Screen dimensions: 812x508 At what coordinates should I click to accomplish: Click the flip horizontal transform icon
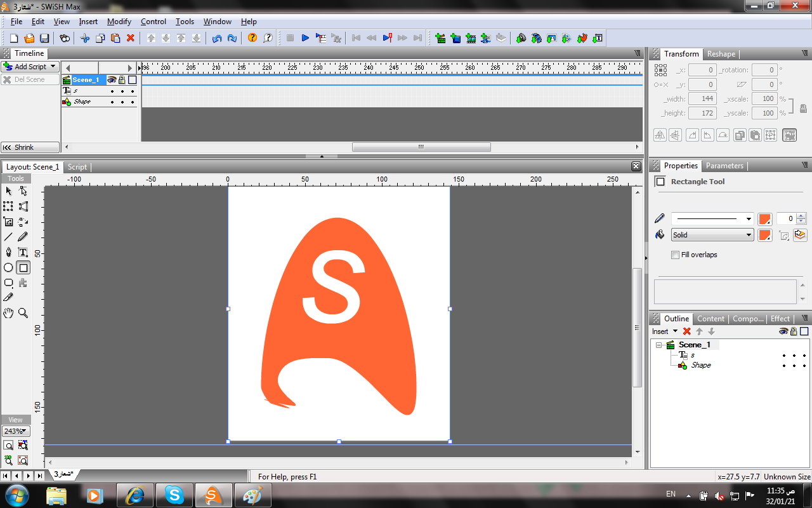[660, 135]
